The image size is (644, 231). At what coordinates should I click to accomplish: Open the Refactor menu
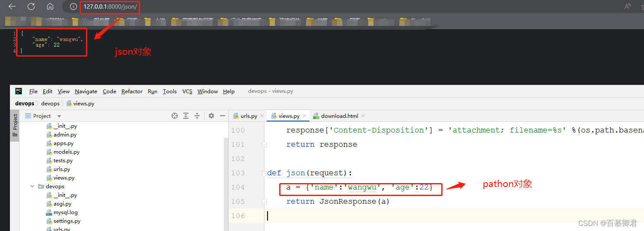coord(132,91)
